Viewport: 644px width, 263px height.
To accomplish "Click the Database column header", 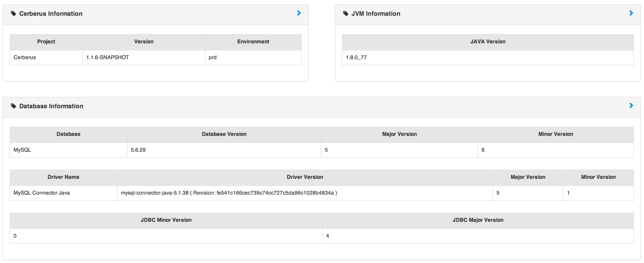I will tap(69, 134).
